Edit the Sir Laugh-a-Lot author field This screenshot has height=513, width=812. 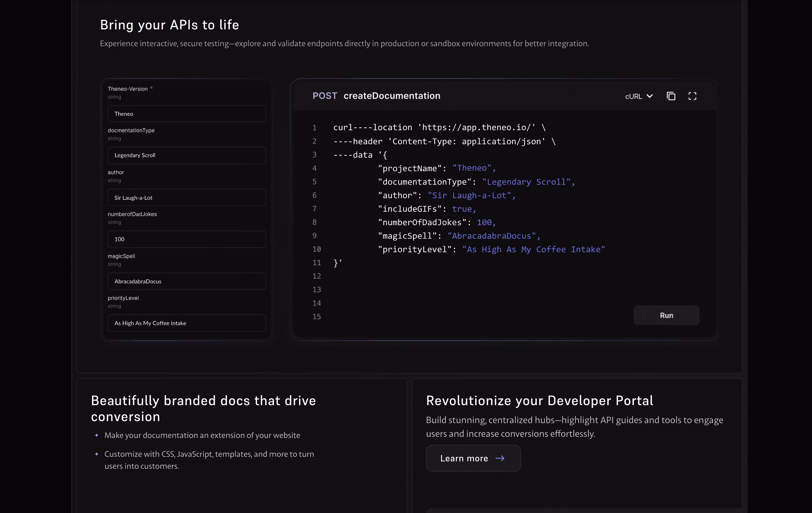pos(187,197)
